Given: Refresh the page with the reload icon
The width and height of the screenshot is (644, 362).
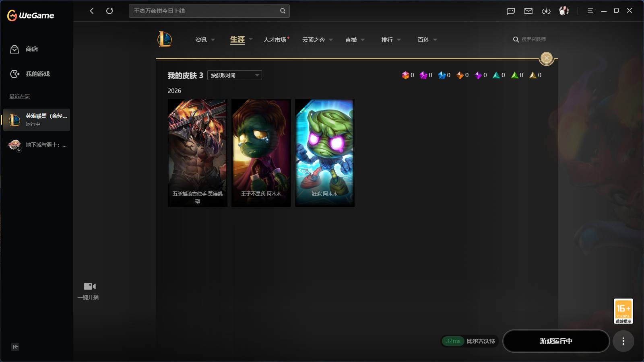Looking at the screenshot, I should [109, 11].
